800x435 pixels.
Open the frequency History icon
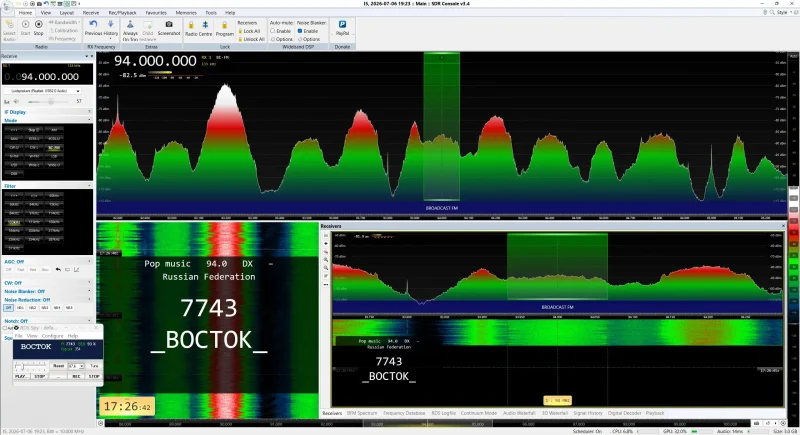point(111,24)
